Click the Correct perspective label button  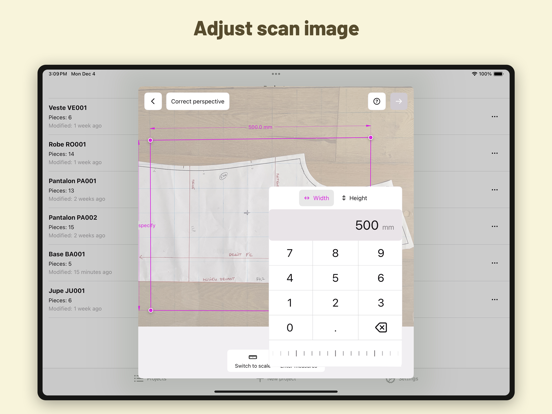(x=197, y=101)
